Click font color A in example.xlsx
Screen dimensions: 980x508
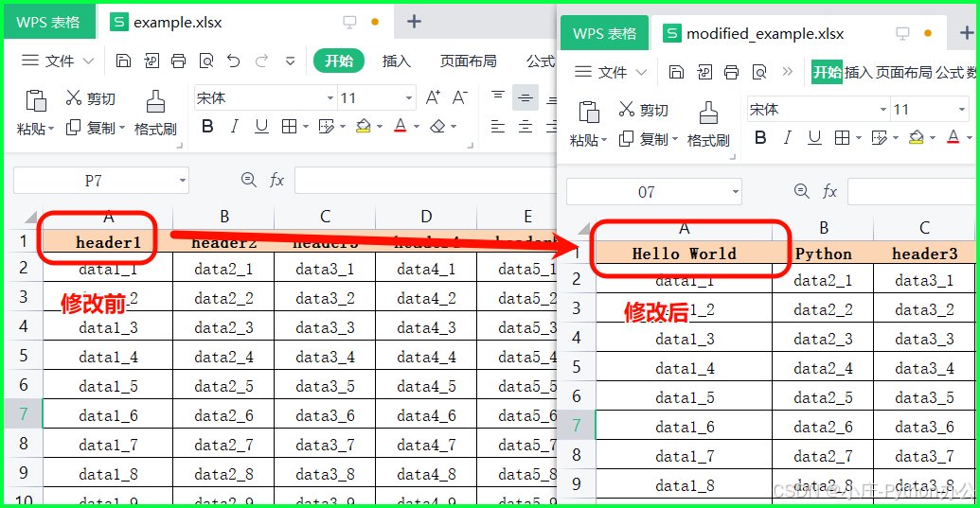[401, 127]
